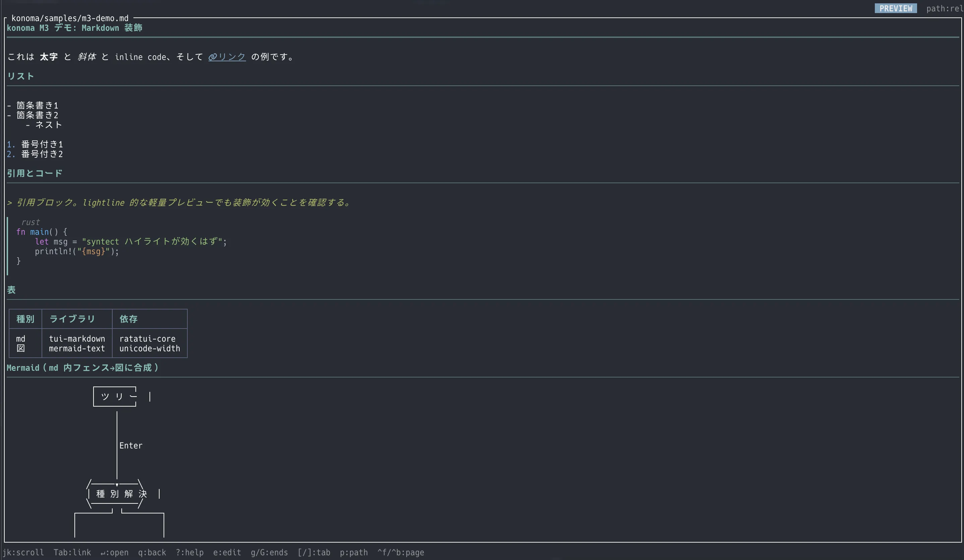Screen dimensions: 964x560
Task: Click the table cell tui-markdown
Action: pos(77,339)
